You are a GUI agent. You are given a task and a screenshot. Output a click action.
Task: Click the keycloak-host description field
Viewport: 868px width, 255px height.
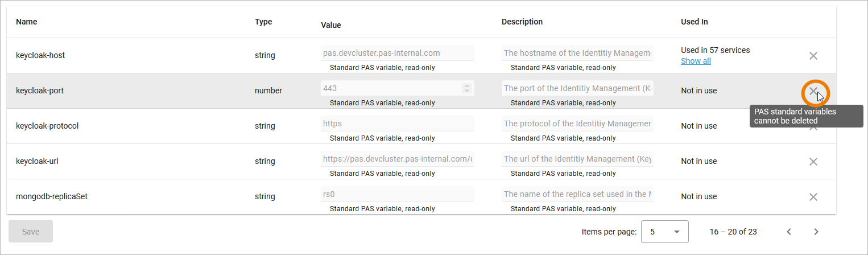click(x=577, y=53)
